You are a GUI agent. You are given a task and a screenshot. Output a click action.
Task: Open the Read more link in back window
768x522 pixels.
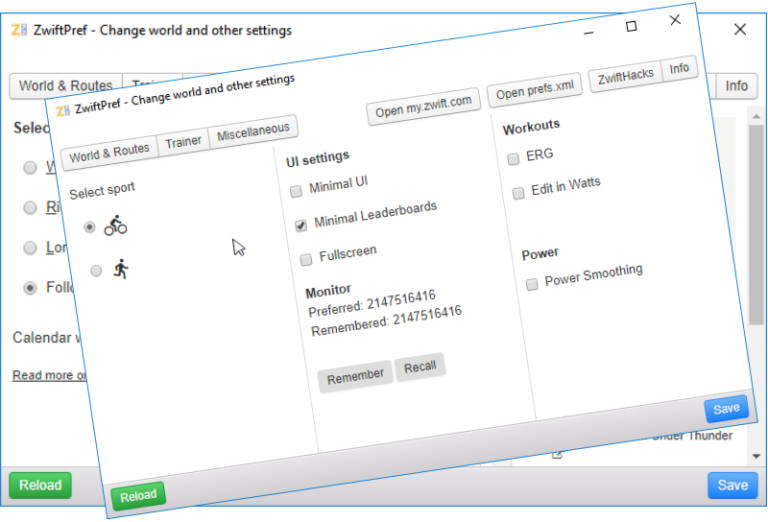(49, 376)
